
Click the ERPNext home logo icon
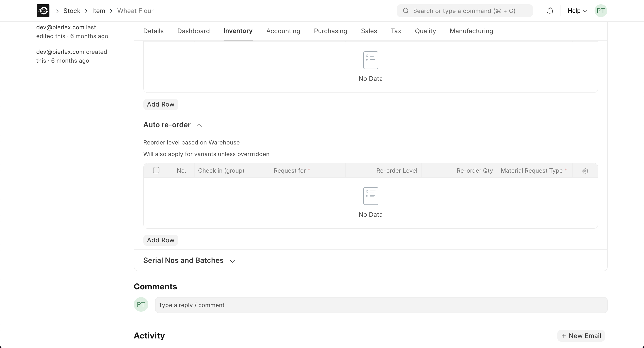43,11
